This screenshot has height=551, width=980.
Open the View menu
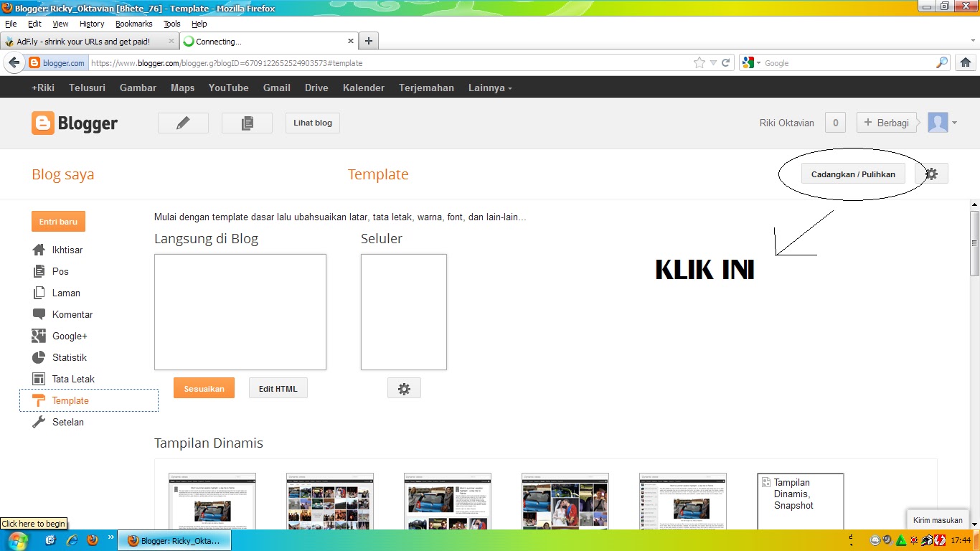(x=60, y=24)
